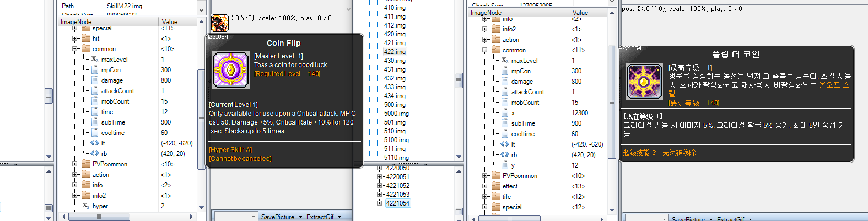Click ExtractGif in the left pane toolbar
The width and height of the screenshot is (868, 221).
pyautogui.click(x=320, y=217)
